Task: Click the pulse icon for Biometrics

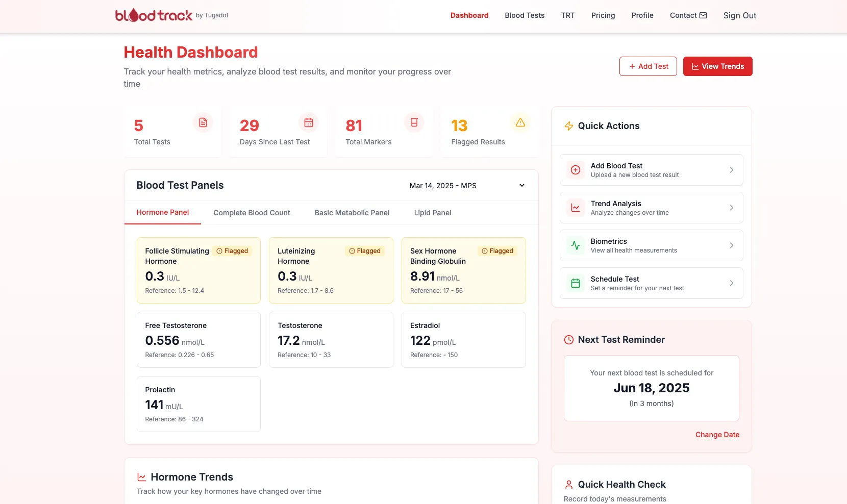Action: [576, 245]
